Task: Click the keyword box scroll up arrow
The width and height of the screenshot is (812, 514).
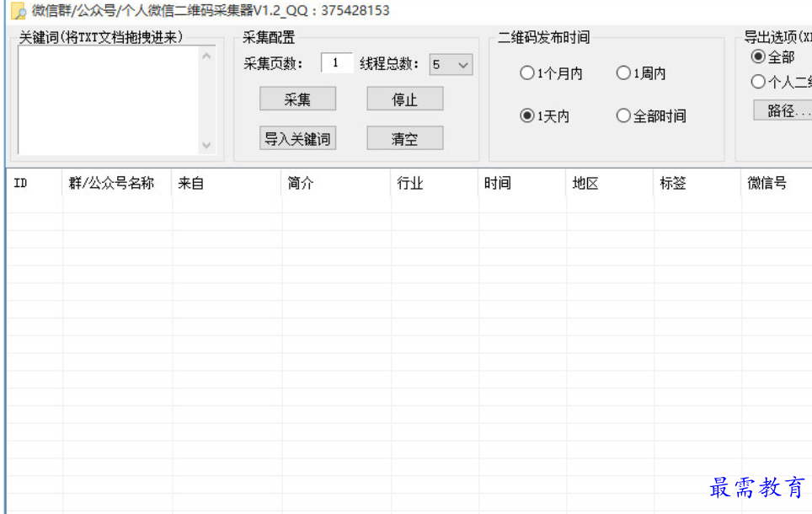Action: click(x=206, y=56)
